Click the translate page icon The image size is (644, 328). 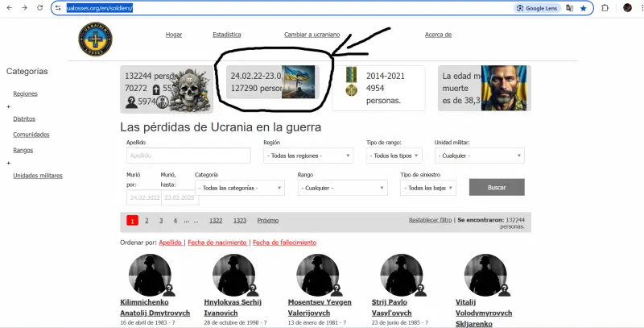point(569,7)
